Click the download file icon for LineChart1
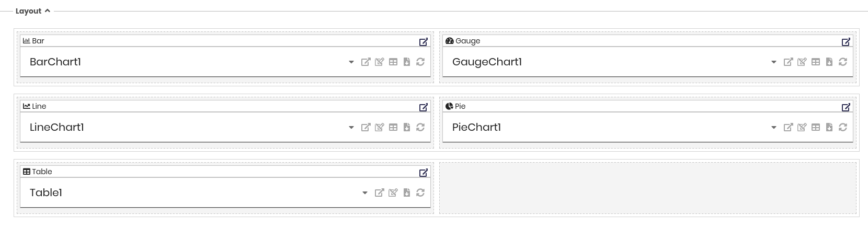 (407, 127)
